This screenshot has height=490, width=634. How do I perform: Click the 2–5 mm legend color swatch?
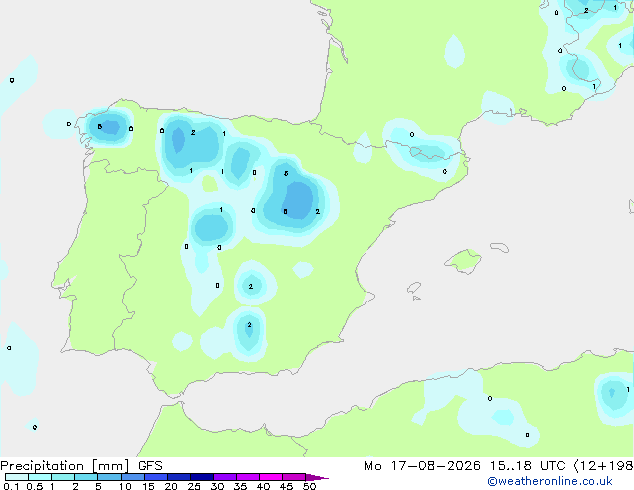click(86, 477)
